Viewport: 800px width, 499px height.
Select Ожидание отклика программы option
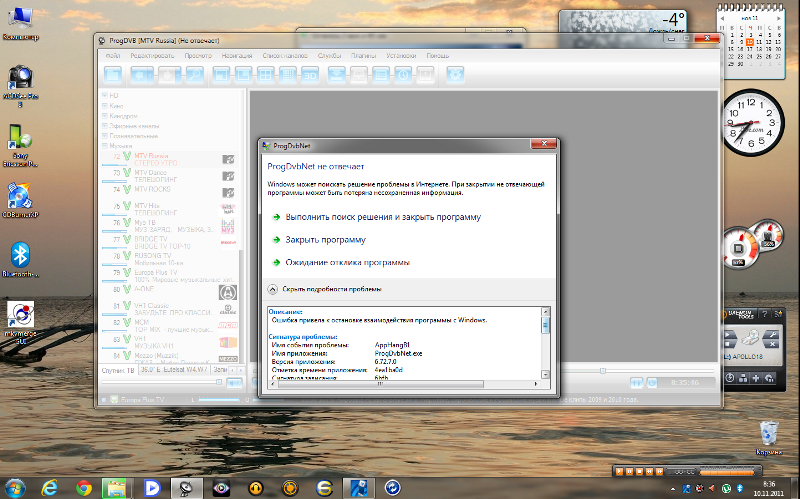(x=347, y=262)
